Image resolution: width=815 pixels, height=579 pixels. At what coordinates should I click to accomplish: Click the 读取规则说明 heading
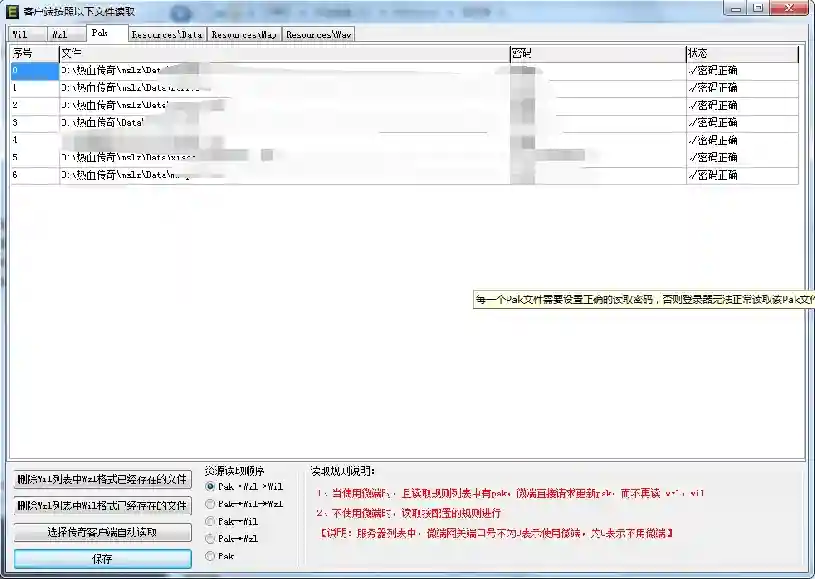pos(343,471)
